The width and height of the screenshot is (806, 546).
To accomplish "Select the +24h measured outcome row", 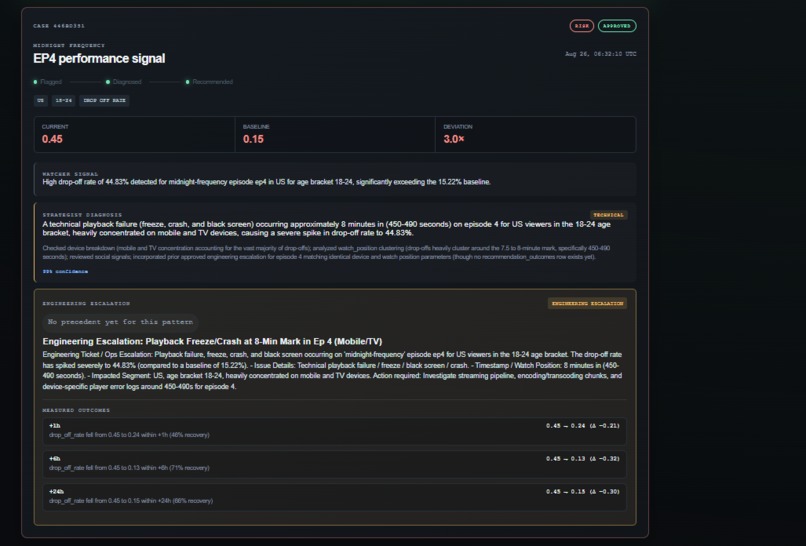I will pos(335,497).
